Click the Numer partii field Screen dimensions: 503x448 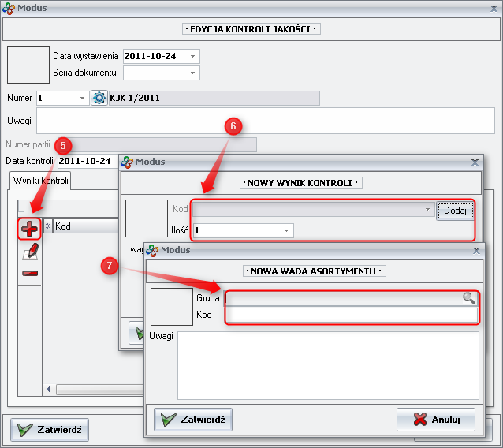(157, 145)
